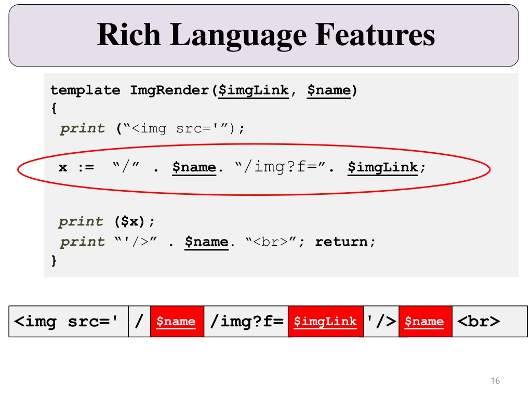532x399 pixels.
Task: Click the "<br>" string in last print line
Action: [271, 242]
